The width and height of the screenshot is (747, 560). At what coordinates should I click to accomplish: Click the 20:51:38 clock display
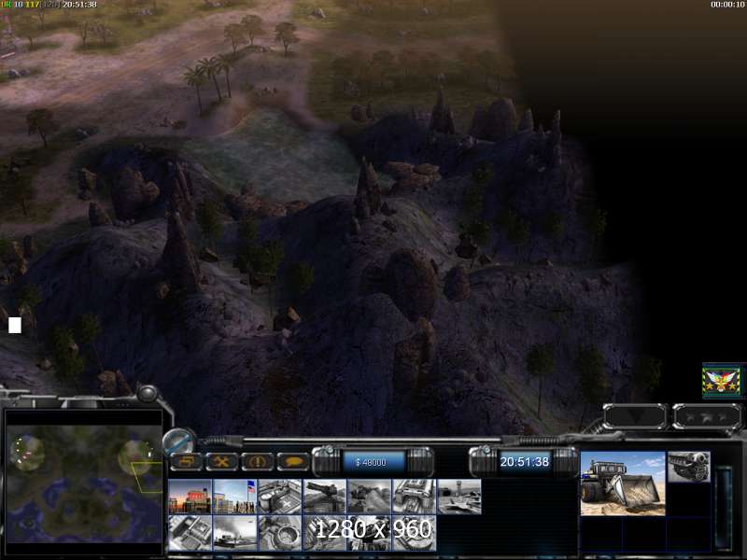tap(524, 462)
